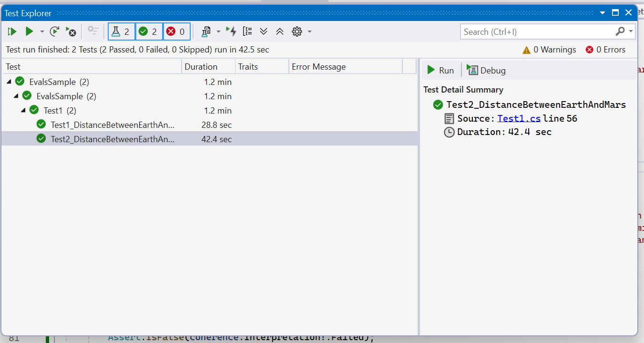Image resolution: width=644 pixels, height=343 pixels.
Task: Click the Search test explorer field
Action: click(536, 31)
